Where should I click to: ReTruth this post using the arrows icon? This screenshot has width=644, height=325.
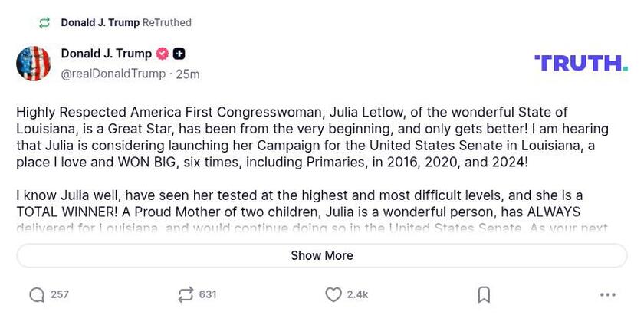(x=185, y=295)
